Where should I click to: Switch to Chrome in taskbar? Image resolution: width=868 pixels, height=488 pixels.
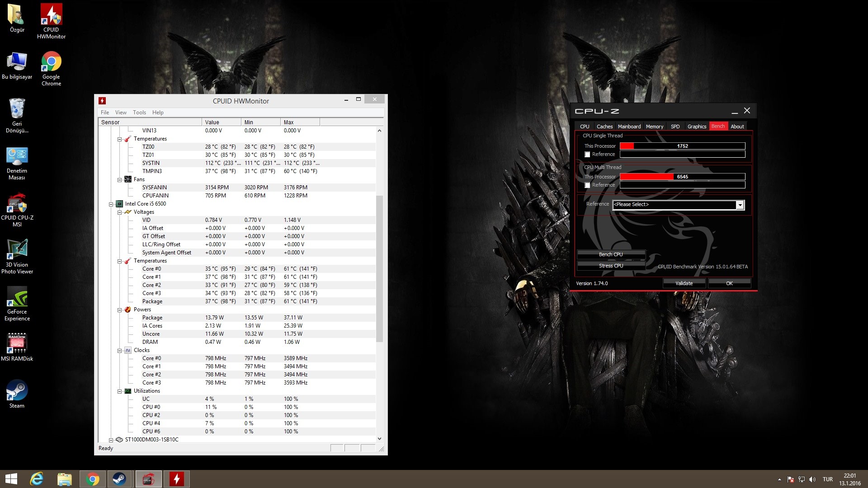pyautogui.click(x=92, y=479)
